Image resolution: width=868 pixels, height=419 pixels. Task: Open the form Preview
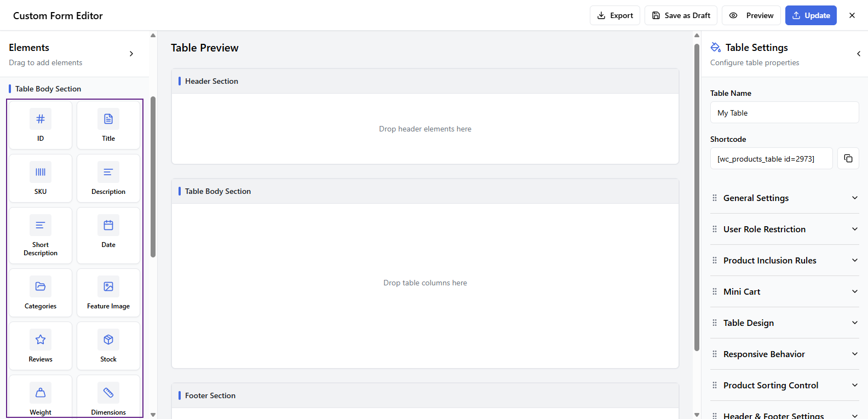tap(751, 15)
